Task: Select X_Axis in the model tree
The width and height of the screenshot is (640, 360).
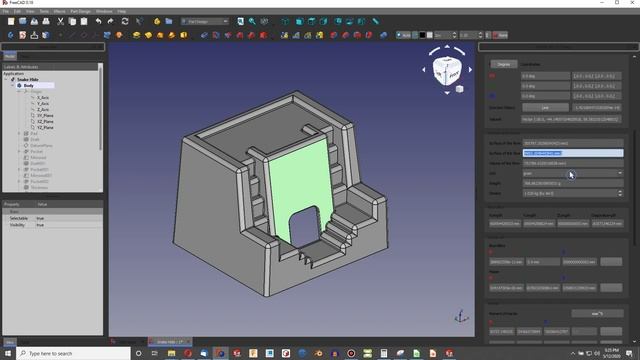Action: click(x=43, y=98)
